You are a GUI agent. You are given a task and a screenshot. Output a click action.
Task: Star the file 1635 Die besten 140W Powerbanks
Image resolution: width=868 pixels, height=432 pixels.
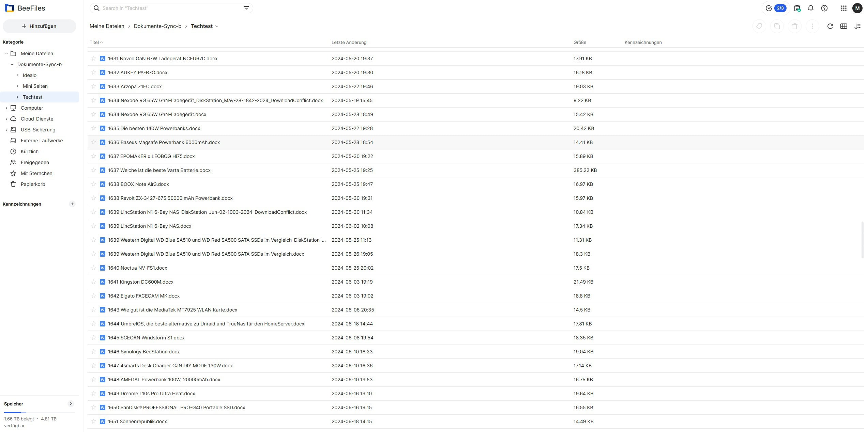[x=93, y=128]
